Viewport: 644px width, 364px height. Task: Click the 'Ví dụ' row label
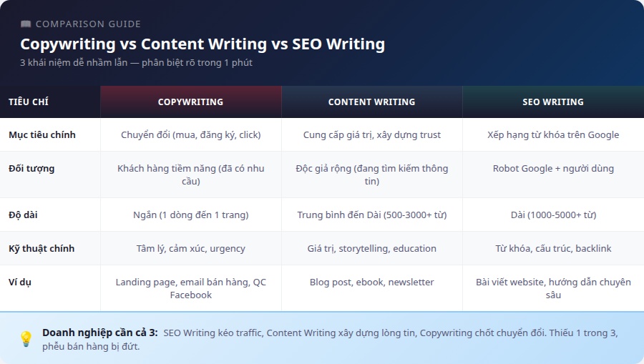click(20, 282)
